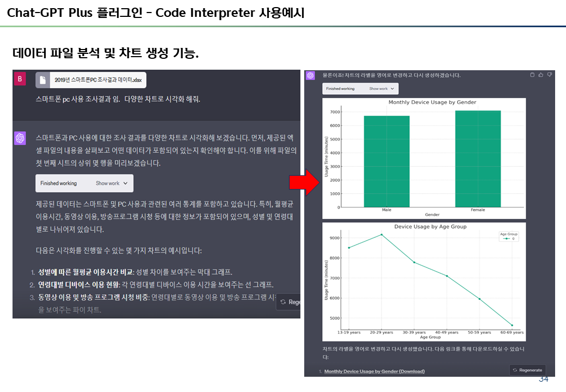566x392 pixels.
Task: Click the Gender x-axis title
Action: click(432, 215)
